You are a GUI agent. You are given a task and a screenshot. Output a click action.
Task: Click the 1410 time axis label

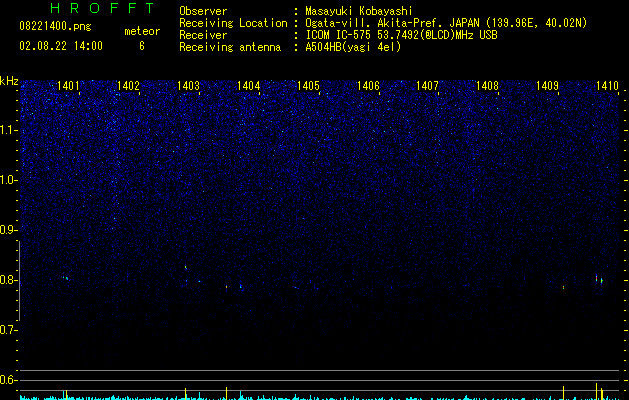point(607,85)
